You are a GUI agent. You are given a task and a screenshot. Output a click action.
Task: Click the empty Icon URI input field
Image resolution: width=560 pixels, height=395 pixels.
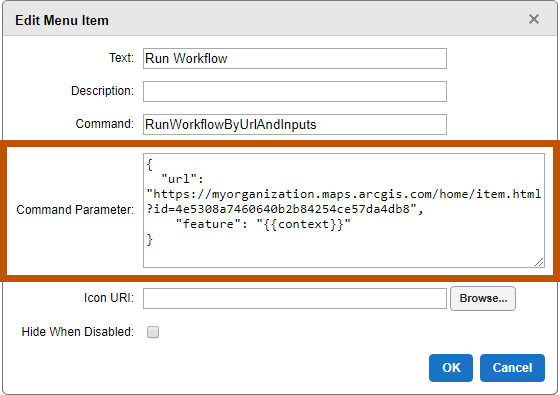pos(295,299)
